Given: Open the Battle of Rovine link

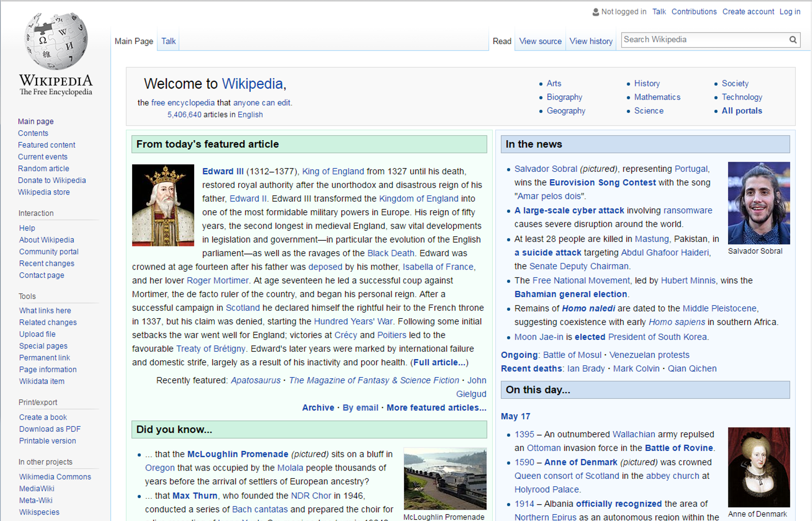Looking at the screenshot, I should click(679, 448).
